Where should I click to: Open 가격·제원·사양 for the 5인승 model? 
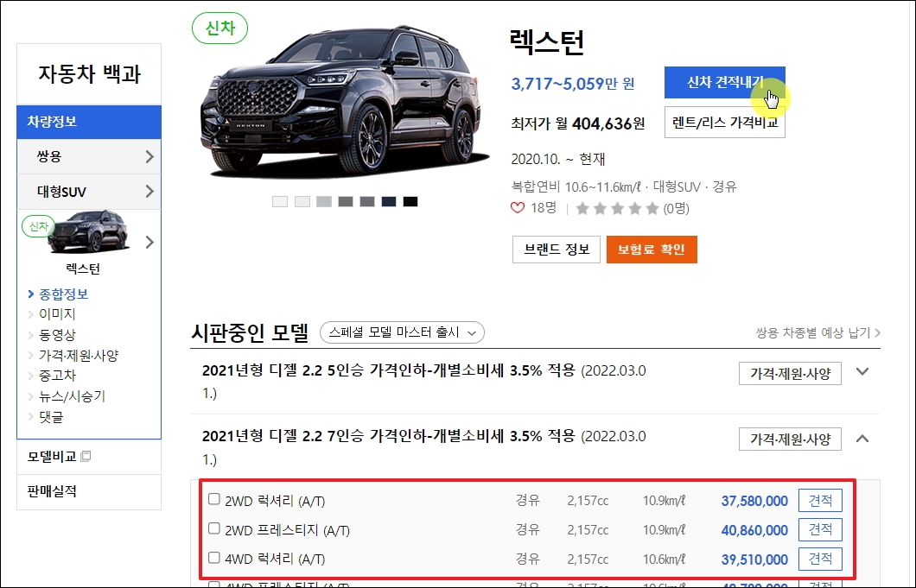tap(790, 373)
